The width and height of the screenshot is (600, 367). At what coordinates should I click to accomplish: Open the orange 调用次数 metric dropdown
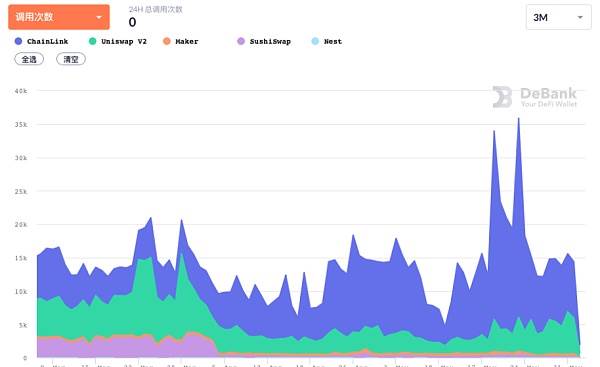click(59, 17)
